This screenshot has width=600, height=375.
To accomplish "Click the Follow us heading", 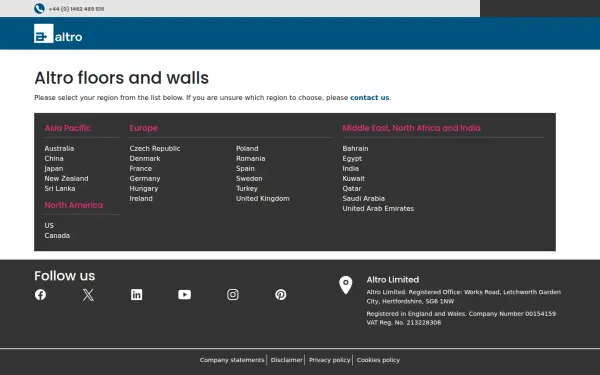I will point(65,276).
